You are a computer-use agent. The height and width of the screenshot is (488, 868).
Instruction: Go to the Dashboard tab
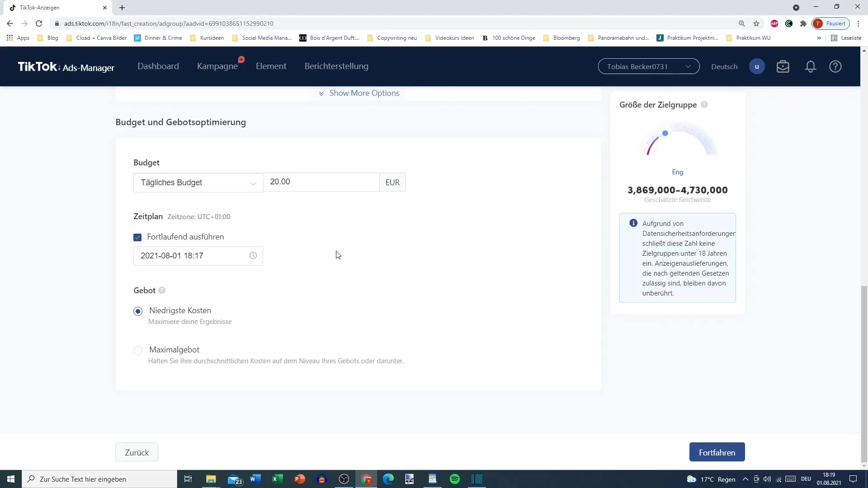(158, 66)
